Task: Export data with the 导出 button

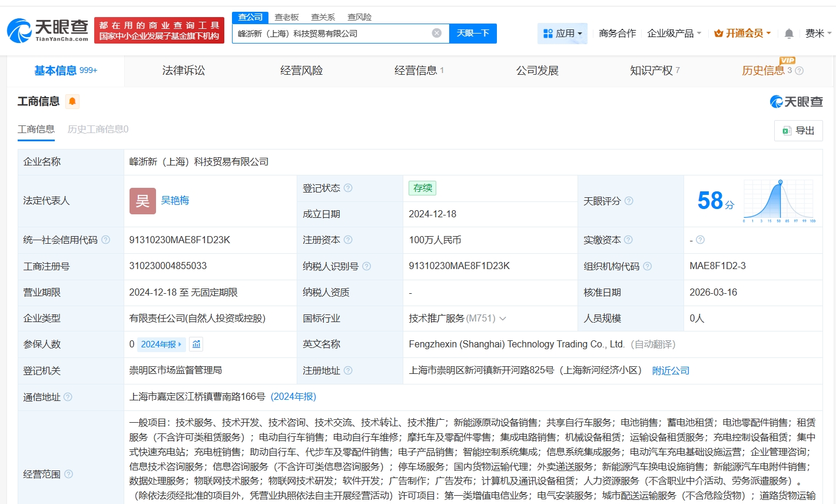Action: coord(798,131)
